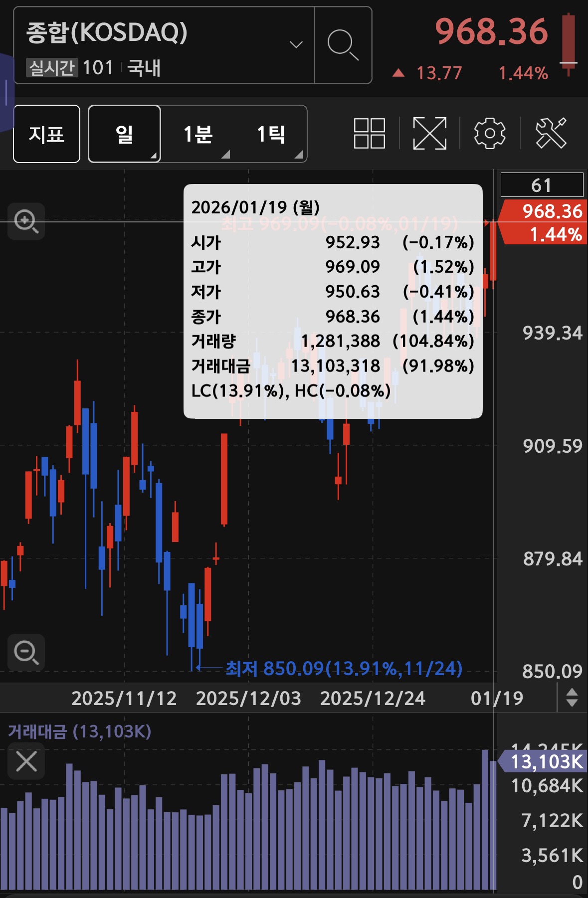Tap the LC(13.91%), HC(-0.08%) tooltip line
Viewport: 588px width, 898px height.
click(x=291, y=391)
